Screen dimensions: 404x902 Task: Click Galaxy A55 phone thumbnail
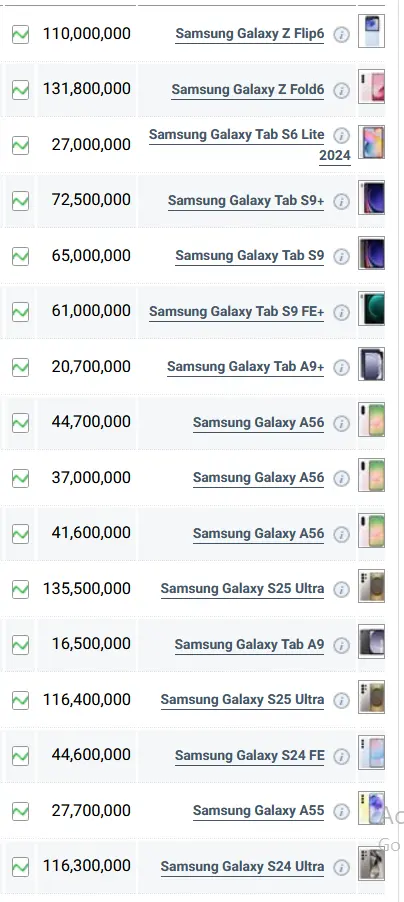371,808
